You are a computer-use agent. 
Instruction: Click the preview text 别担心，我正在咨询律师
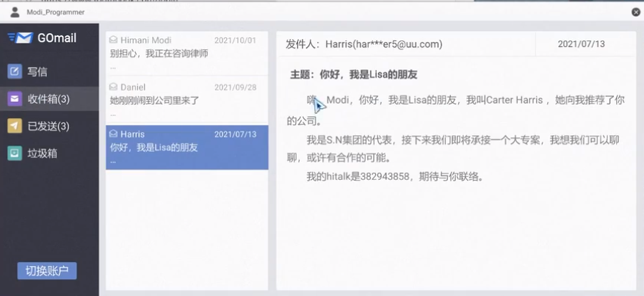tap(159, 54)
